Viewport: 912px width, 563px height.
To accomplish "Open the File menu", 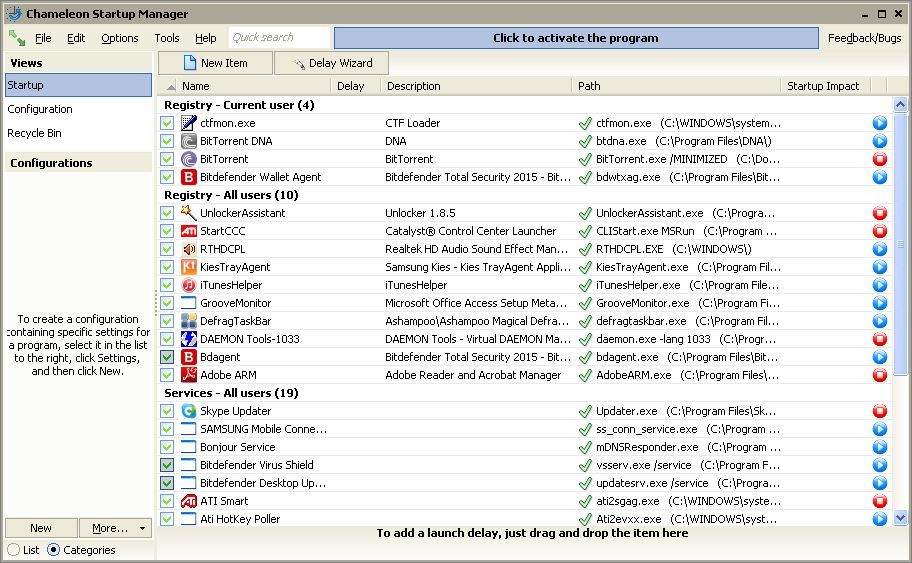I will 43,38.
